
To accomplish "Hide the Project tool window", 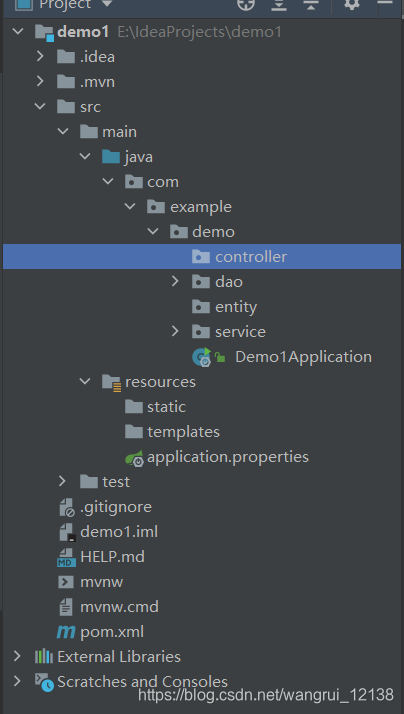I will tap(385, 4).
